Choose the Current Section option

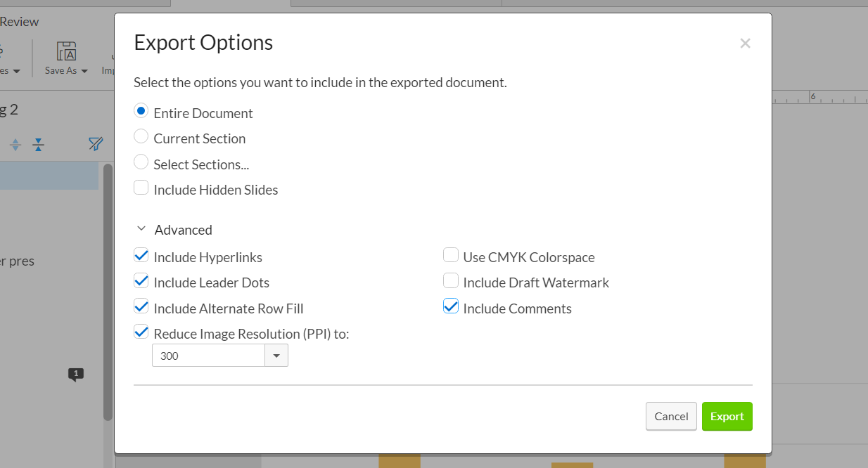pyautogui.click(x=141, y=136)
